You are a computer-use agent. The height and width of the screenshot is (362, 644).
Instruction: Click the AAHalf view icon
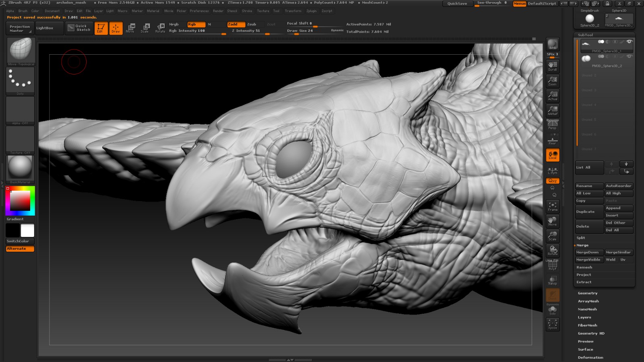(x=553, y=110)
